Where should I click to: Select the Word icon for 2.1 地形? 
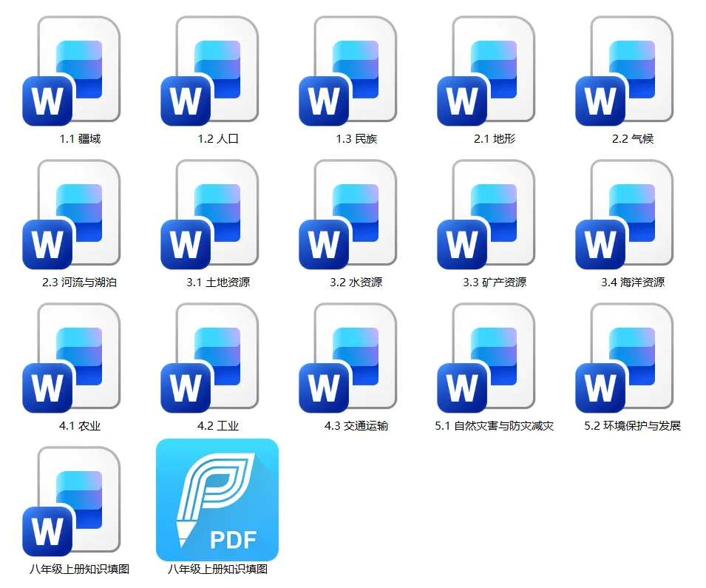click(x=486, y=71)
